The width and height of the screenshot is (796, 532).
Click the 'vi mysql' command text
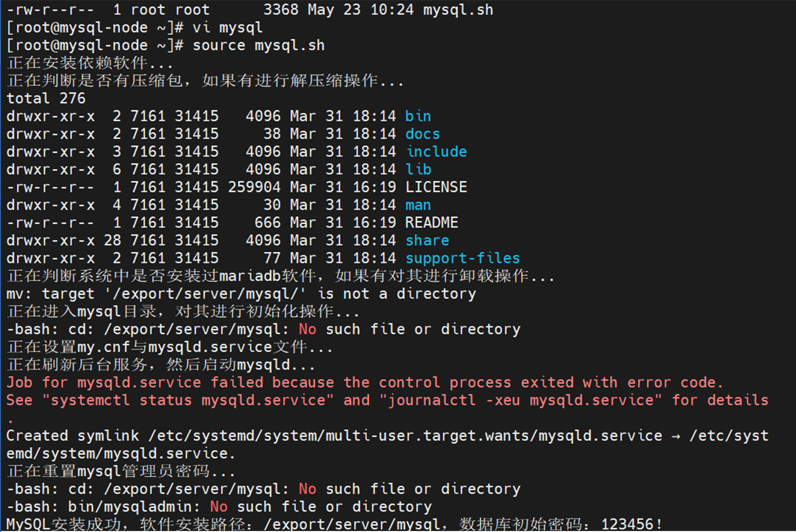(x=228, y=28)
